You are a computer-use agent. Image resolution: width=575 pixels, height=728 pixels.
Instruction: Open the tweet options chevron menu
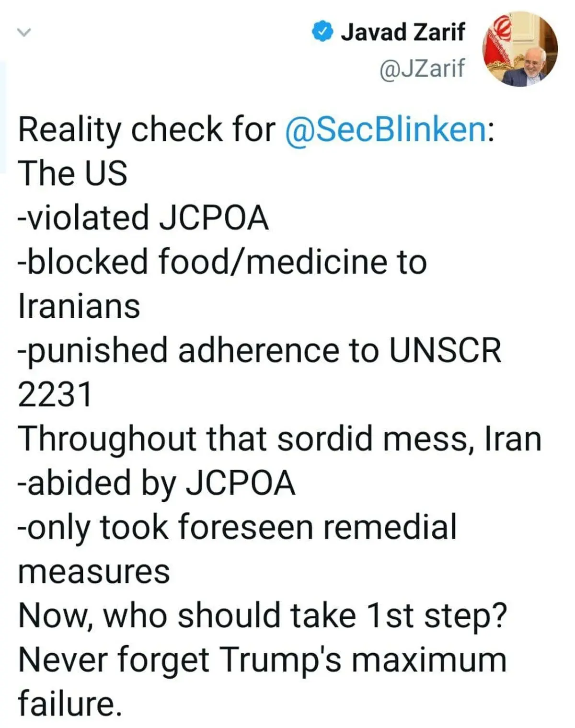(x=23, y=33)
